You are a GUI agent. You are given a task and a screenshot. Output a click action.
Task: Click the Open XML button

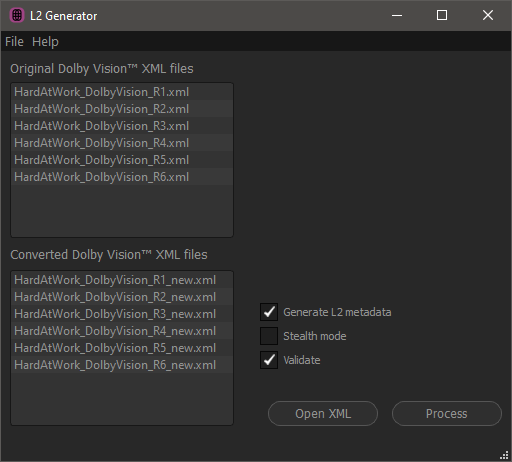point(323,414)
